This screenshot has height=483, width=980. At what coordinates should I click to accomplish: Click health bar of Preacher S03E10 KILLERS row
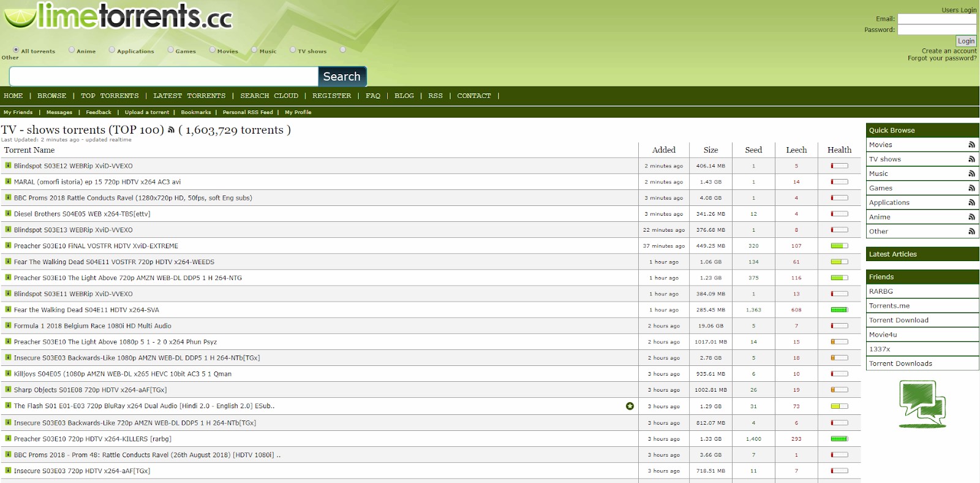coord(839,438)
